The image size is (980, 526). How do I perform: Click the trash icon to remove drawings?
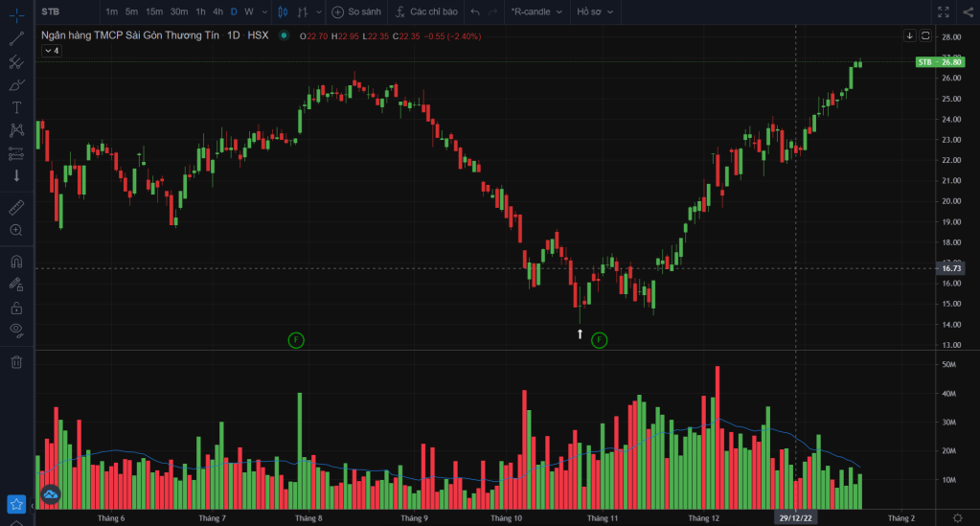click(x=16, y=361)
